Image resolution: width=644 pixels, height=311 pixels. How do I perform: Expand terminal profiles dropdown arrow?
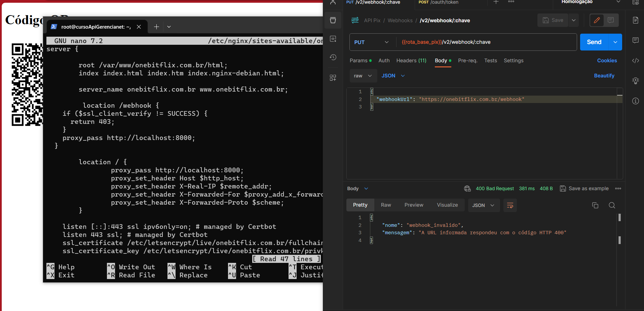(x=169, y=27)
